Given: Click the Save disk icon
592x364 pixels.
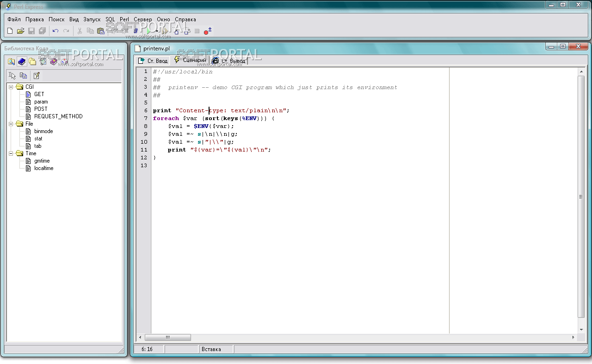Looking at the screenshot, I should 31,31.
